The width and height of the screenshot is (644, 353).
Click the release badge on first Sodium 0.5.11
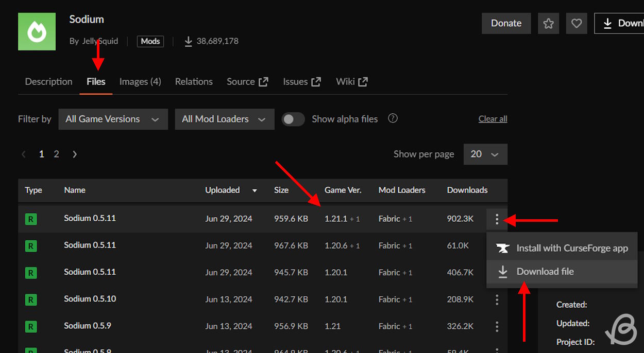click(x=31, y=219)
